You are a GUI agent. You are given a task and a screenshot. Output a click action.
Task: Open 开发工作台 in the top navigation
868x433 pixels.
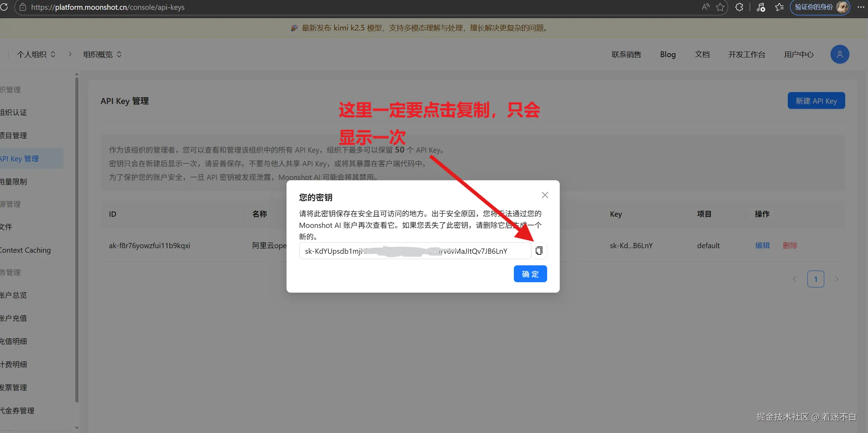[746, 54]
